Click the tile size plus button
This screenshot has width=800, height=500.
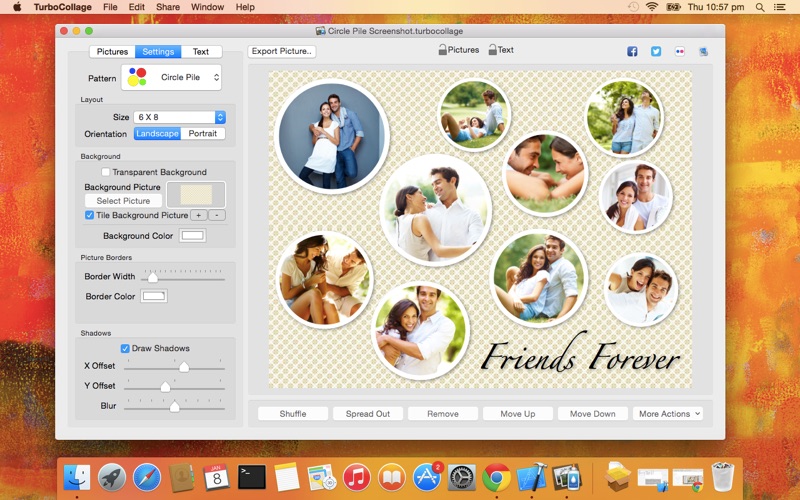point(198,215)
